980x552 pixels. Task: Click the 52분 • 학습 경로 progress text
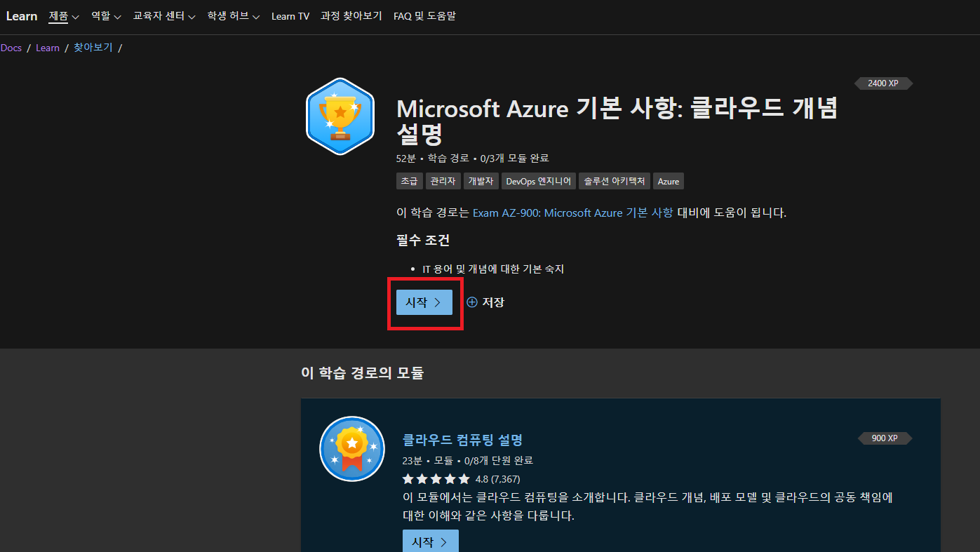pyautogui.click(x=472, y=159)
